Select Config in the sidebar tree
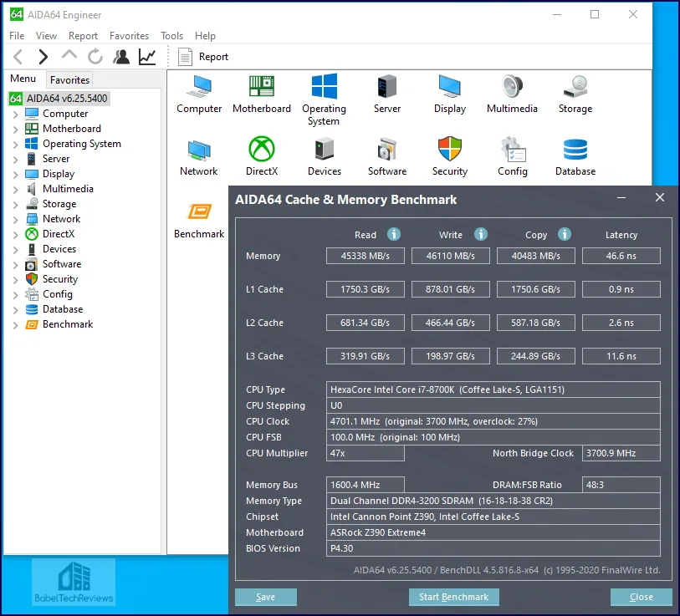The image size is (680, 616). coord(49,294)
